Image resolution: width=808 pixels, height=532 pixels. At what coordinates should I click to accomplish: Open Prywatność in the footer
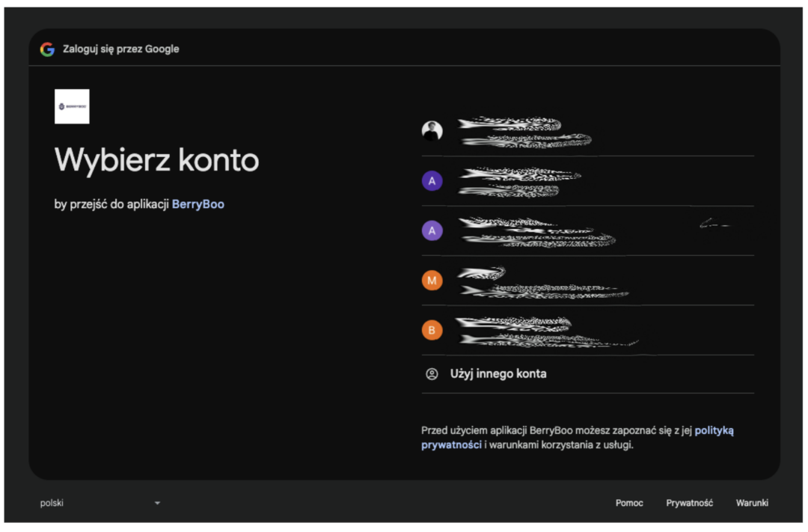[689, 503]
